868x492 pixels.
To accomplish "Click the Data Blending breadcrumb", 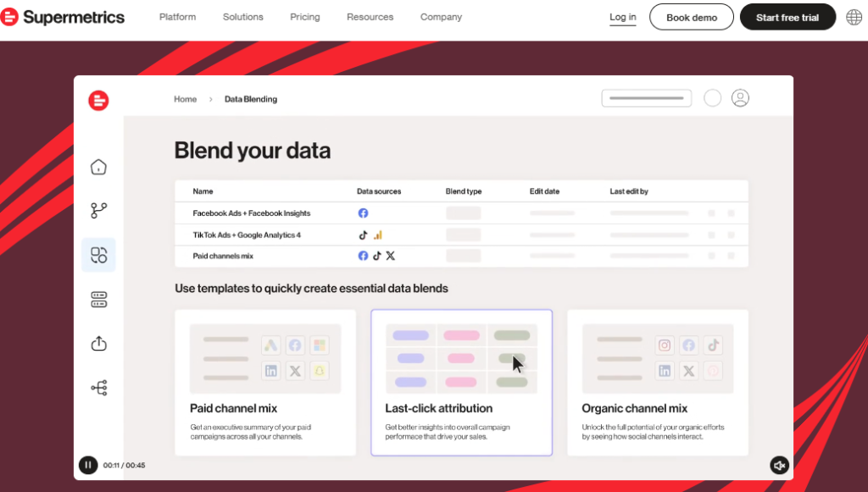I will point(251,99).
